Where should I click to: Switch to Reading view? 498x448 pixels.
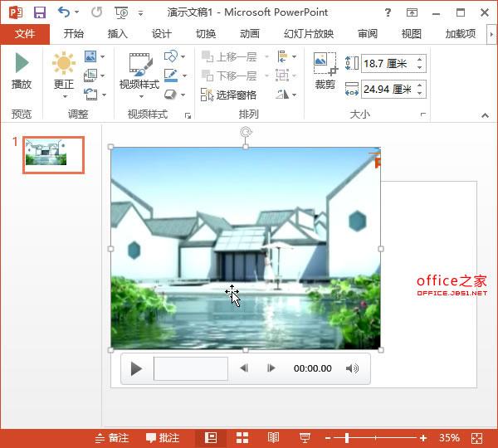point(273,438)
